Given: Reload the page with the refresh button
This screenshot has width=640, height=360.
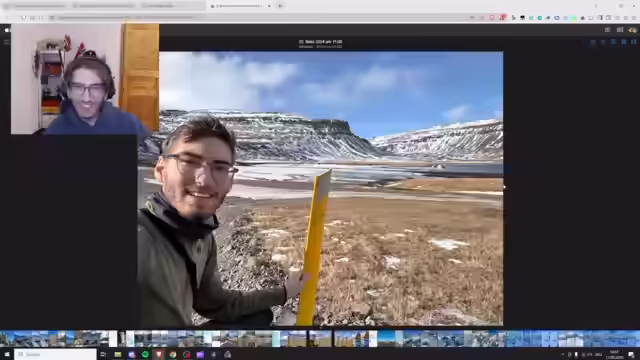Looking at the screenshot, I should pyautogui.click(x=24, y=18).
